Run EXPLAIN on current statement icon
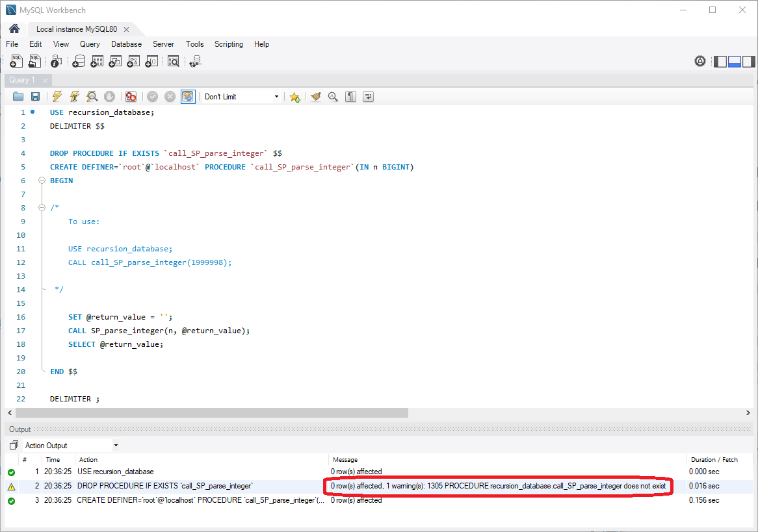 92,97
